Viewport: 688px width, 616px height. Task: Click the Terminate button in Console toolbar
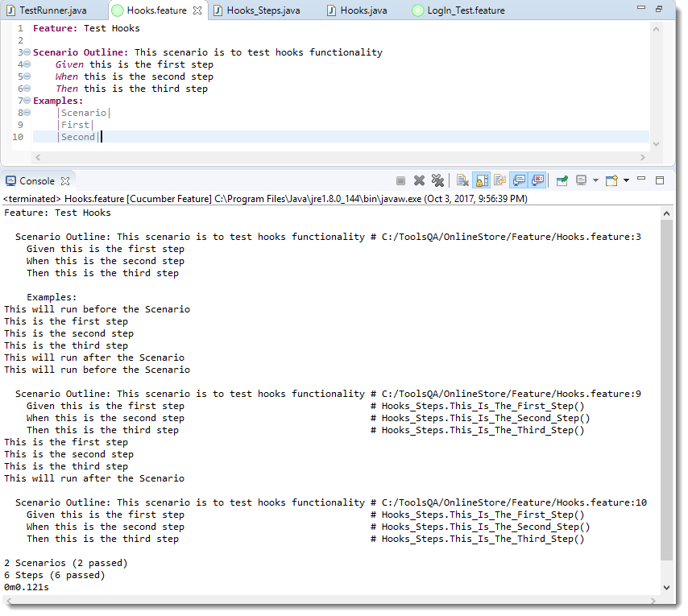click(400, 180)
